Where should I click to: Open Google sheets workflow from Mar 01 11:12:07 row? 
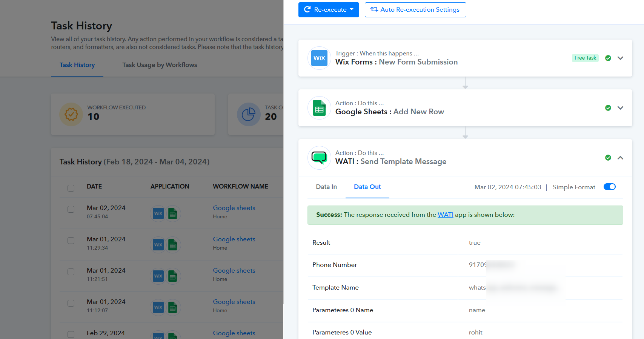point(234,302)
